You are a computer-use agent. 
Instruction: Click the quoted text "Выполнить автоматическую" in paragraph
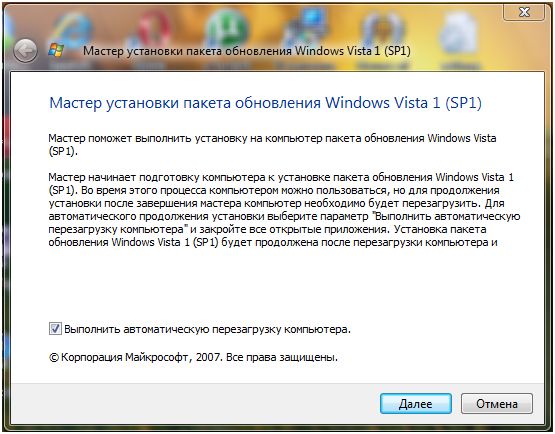pyautogui.click(x=447, y=216)
